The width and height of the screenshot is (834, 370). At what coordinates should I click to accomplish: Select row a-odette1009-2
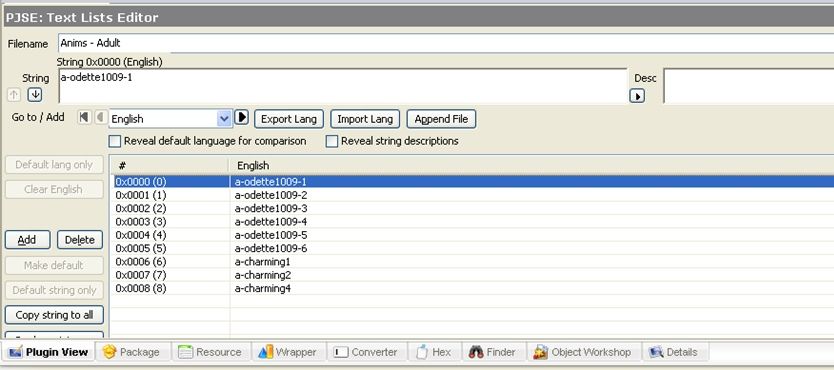(473, 195)
